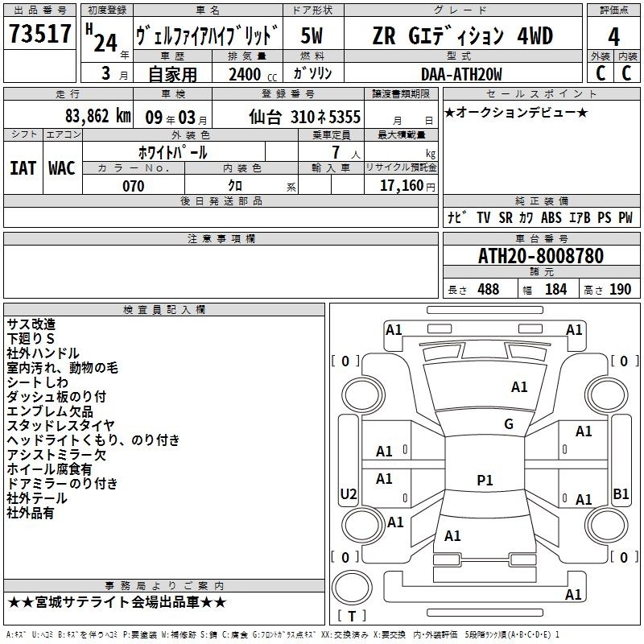Click the サス改造 inspector note
Screen dimensions: 644x644
click(x=31, y=324)
